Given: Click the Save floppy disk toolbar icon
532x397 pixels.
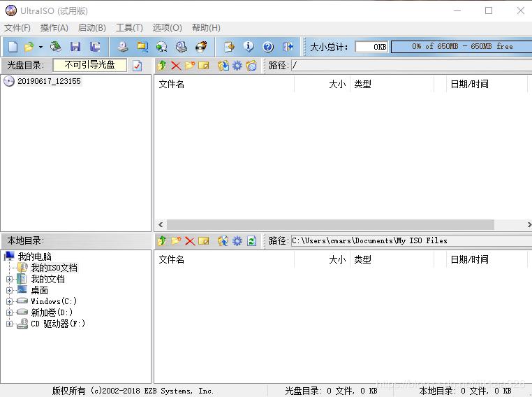Looking at the screenshot, I should pyautogui.click(x=75, y=47).
